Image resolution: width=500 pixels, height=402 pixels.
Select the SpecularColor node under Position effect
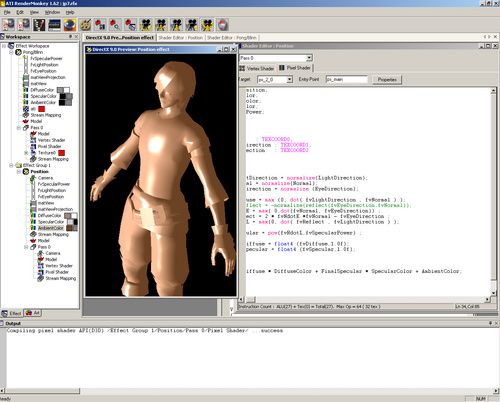[51, 222]
